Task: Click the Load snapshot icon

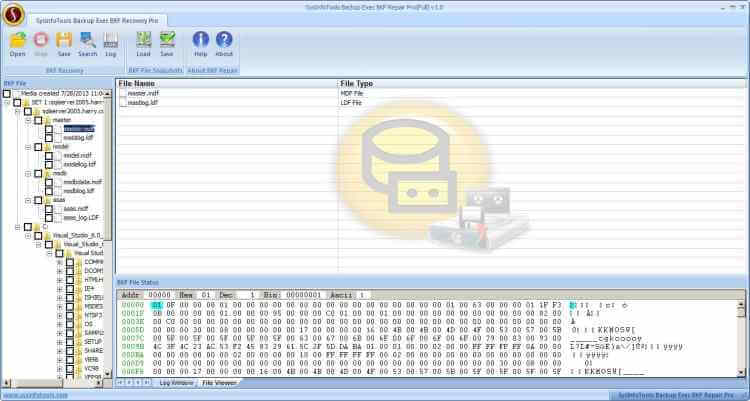Action: [143, 40]
